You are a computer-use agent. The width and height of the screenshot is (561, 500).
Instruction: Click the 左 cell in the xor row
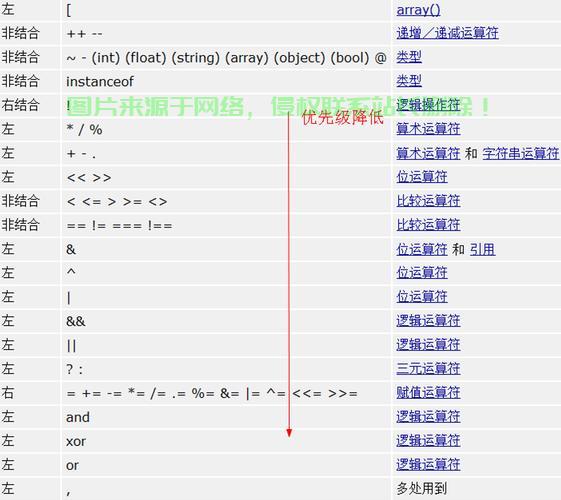[30, 441]
